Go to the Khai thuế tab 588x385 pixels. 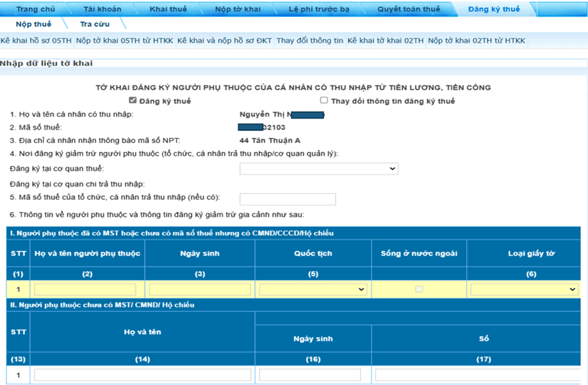(x=168, y=10)
